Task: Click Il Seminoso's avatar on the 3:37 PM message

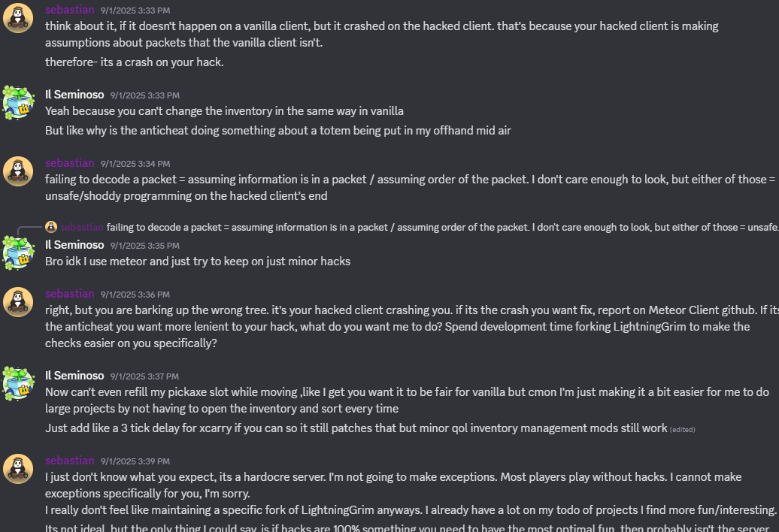Action: [18, 382]
